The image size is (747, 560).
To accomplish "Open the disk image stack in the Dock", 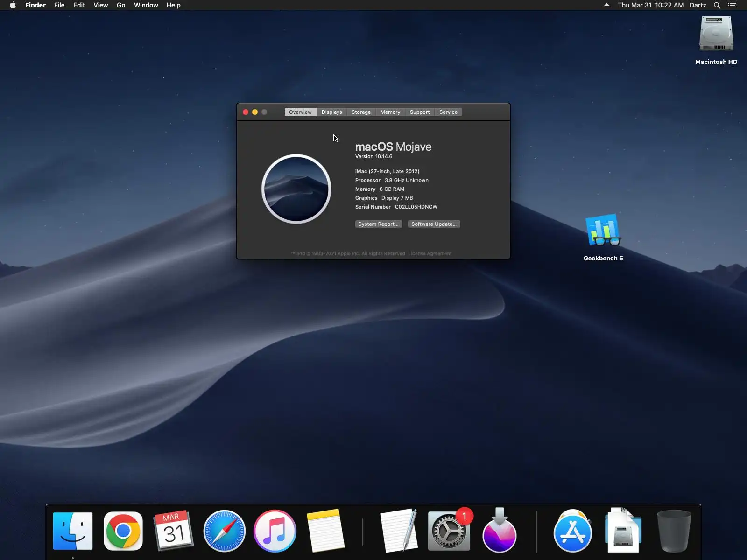I will [x=623, y=531].
